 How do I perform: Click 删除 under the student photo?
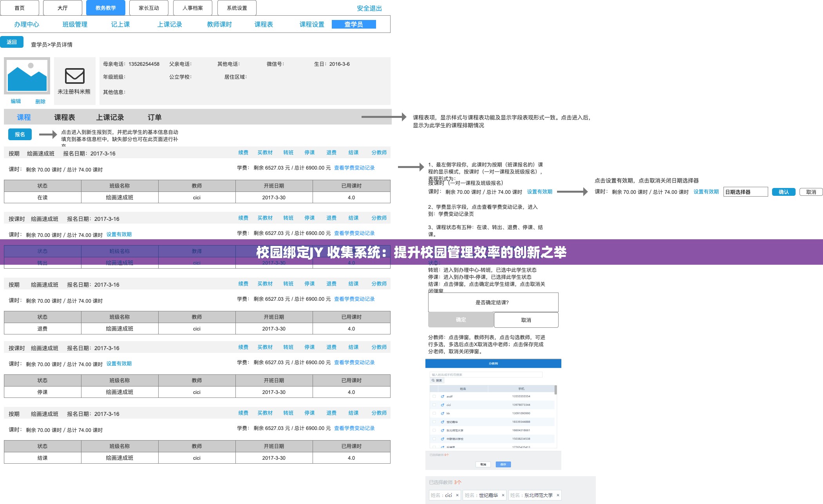(x=40, y=101)
